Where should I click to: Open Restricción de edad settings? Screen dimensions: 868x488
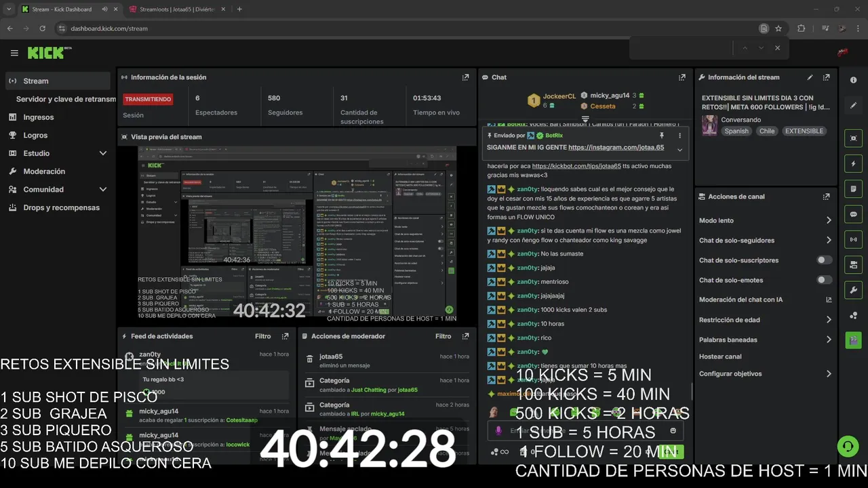tap(765, 320)
